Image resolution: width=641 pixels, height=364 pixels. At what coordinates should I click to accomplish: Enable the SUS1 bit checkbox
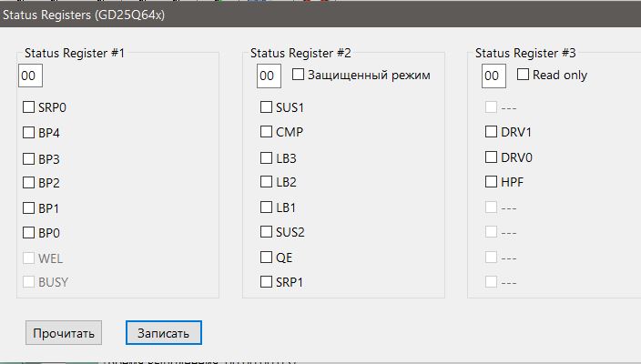click(x=267, y=107)
